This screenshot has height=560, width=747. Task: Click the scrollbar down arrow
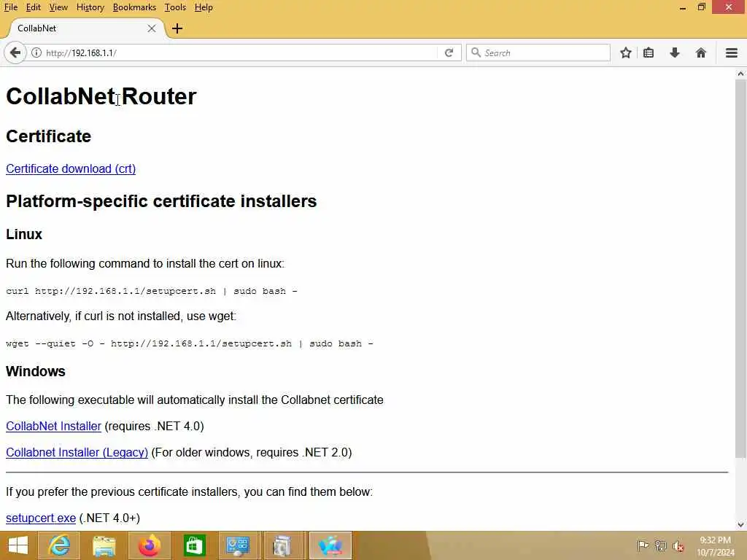740,525
